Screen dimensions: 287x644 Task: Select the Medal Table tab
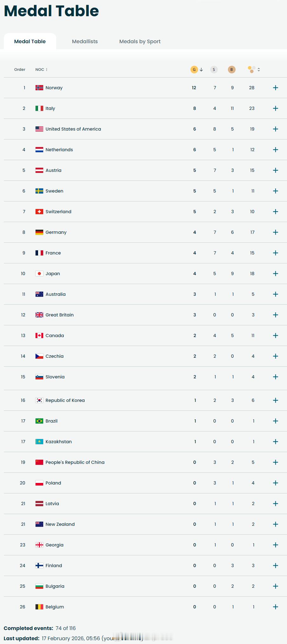pos(30,41)
